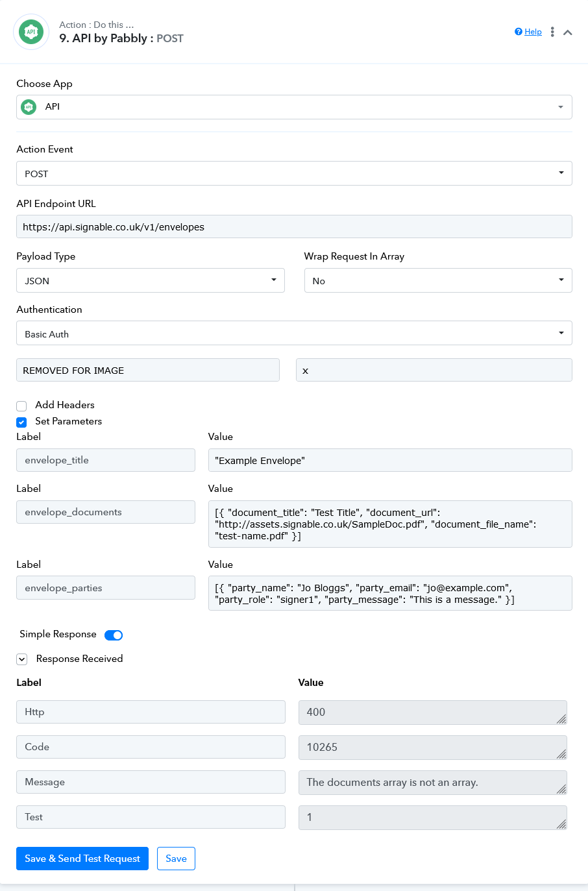Screen dimensions: 588x891
Task: Turn off the Simple Response toggle
Action: (114, 635)
